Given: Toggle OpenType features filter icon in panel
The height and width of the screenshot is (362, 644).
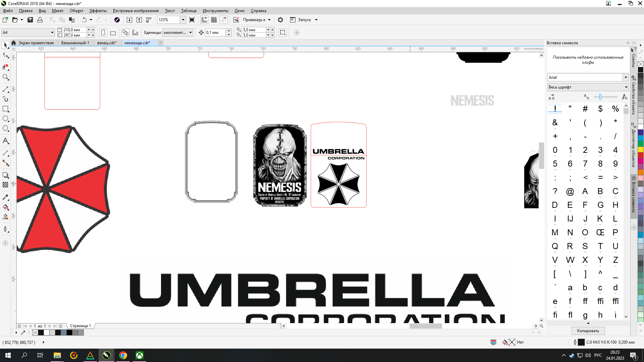Looking at the screenshot, I should click(x=552, y=97).
